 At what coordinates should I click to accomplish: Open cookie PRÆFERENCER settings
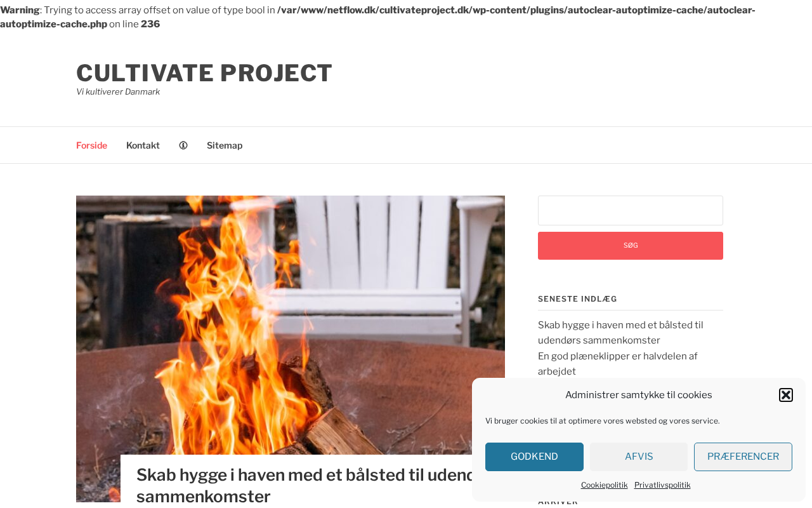click(x=743, y=457)
